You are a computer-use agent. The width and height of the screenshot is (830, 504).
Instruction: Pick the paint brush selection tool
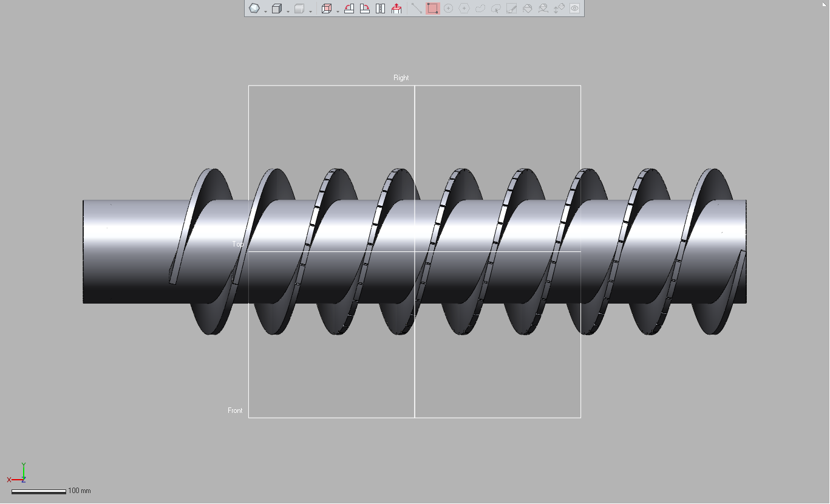click(x=512, y=9)
